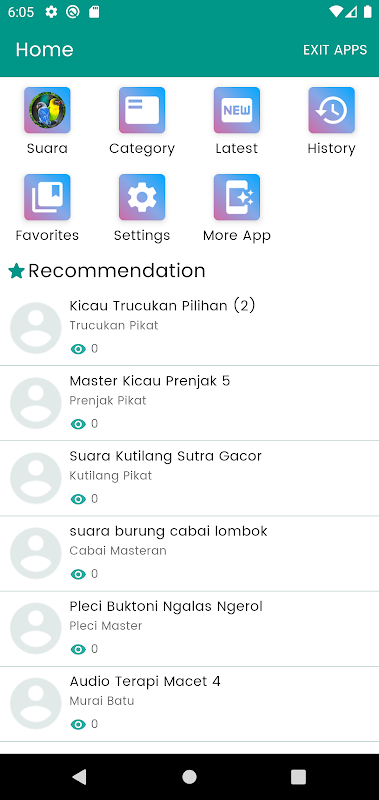Choose Audio Terapi Macet 4 item

[189, 704]
